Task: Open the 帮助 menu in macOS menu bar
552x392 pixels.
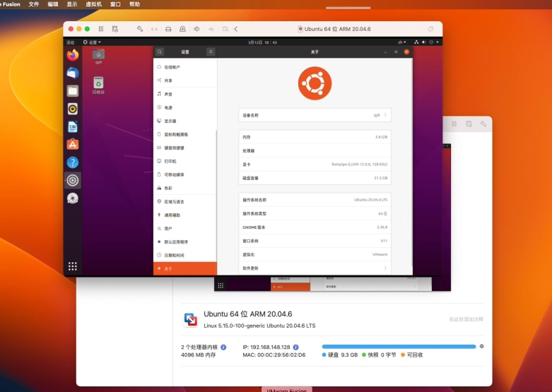Action: pos(134,4)
